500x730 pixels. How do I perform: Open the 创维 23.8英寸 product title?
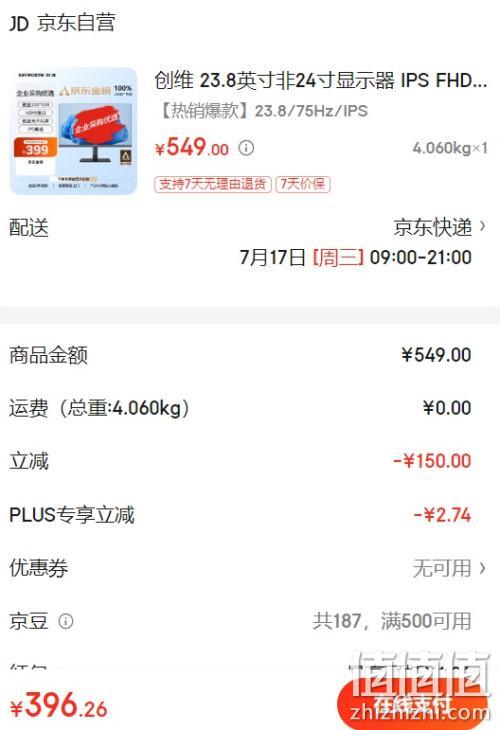(x=321, y=80)
